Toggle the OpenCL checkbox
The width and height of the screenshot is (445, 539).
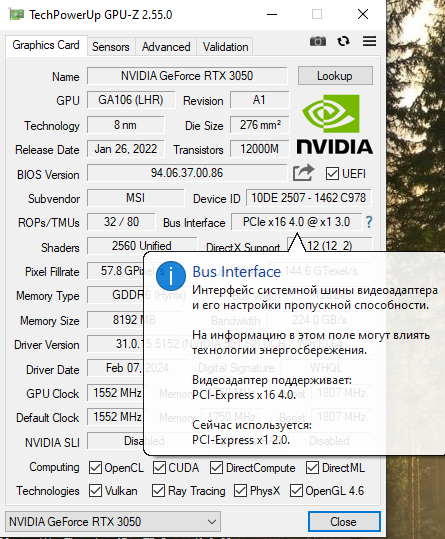click(x=95, y=468)
